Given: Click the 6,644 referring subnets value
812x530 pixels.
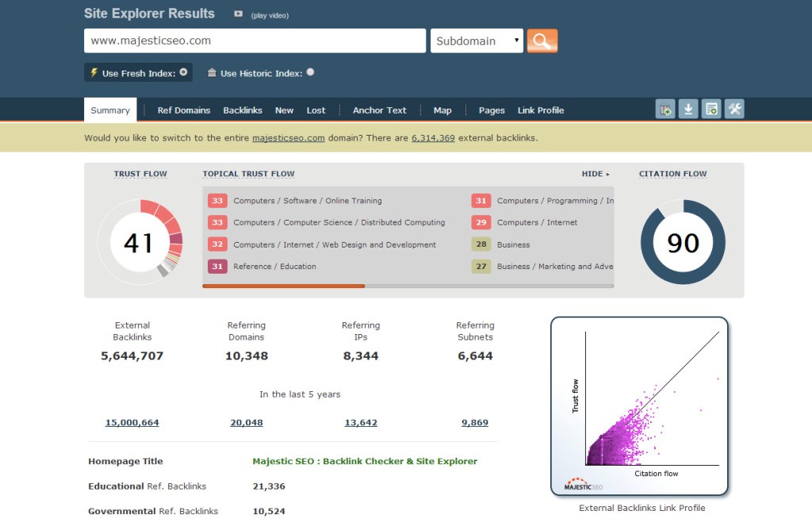Looking at the screenshot, I should point(475,356).
